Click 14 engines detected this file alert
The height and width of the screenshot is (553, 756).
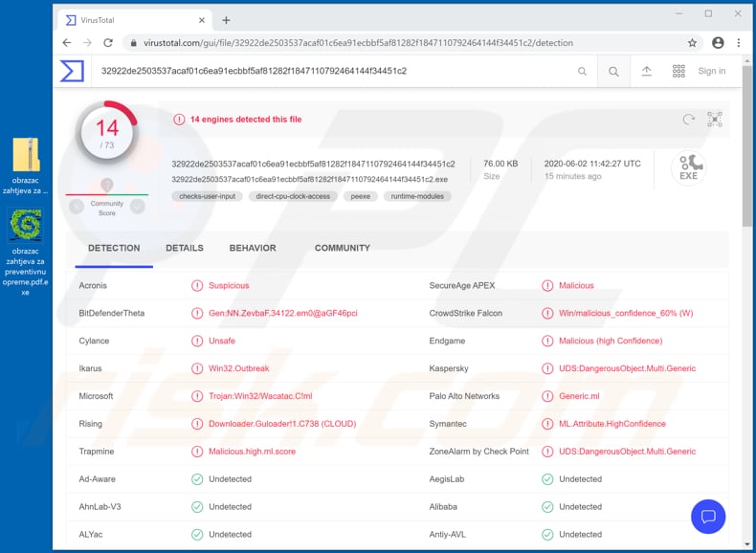[x=246, y=120]
